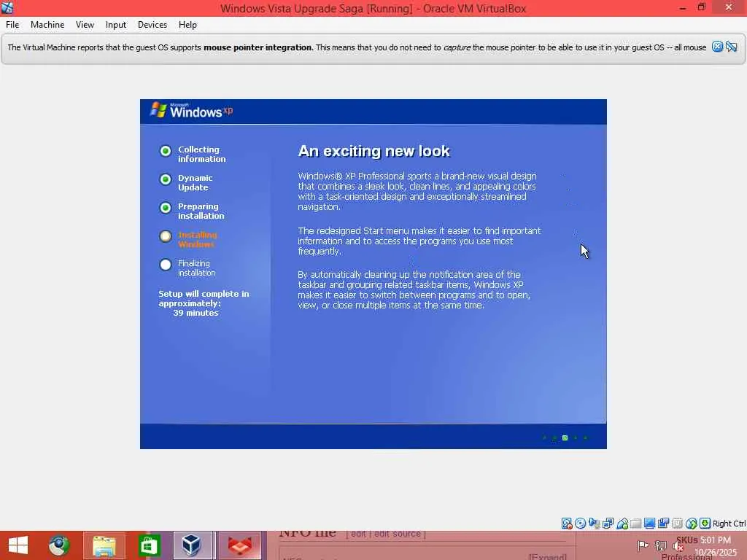Open the red fox taskbar icon

(x=240, y=545)
